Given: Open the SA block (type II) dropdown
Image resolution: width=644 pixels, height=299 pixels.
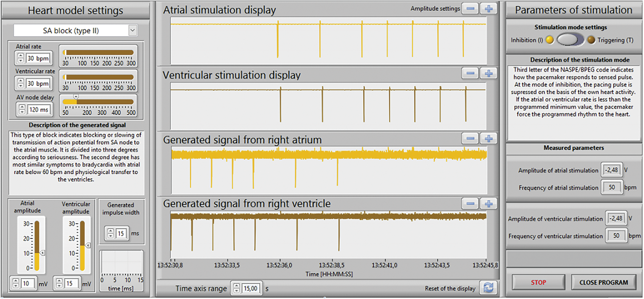Looking at the screenshot, I should (x=132, y=30).
